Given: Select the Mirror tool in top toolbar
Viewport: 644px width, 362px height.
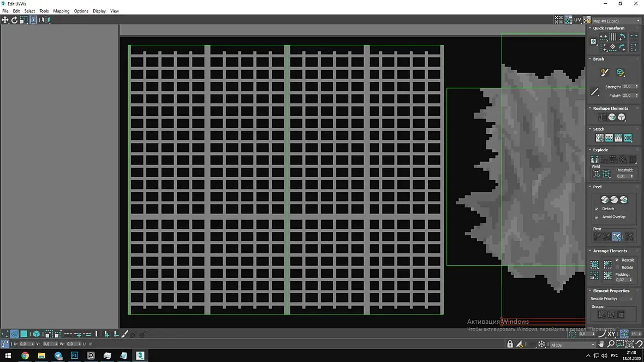Looking at the screenshot, I should 45,20.
